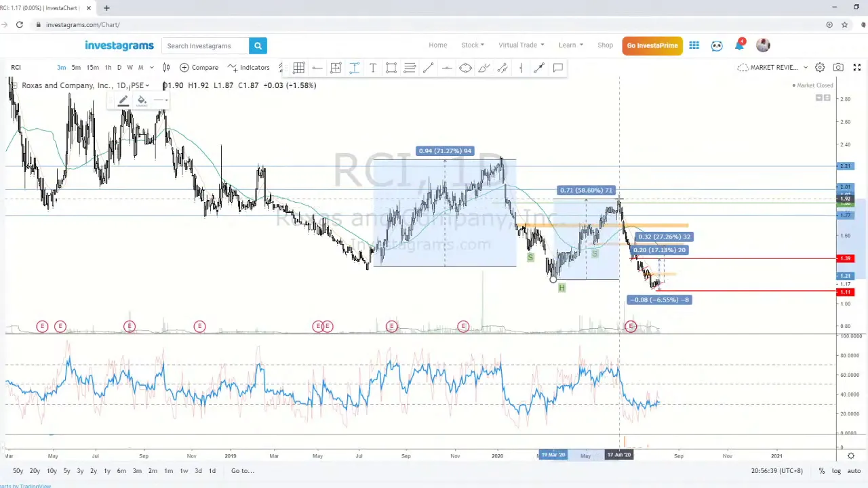
Task: Select the W weekly interval
Action: [130, 68]
